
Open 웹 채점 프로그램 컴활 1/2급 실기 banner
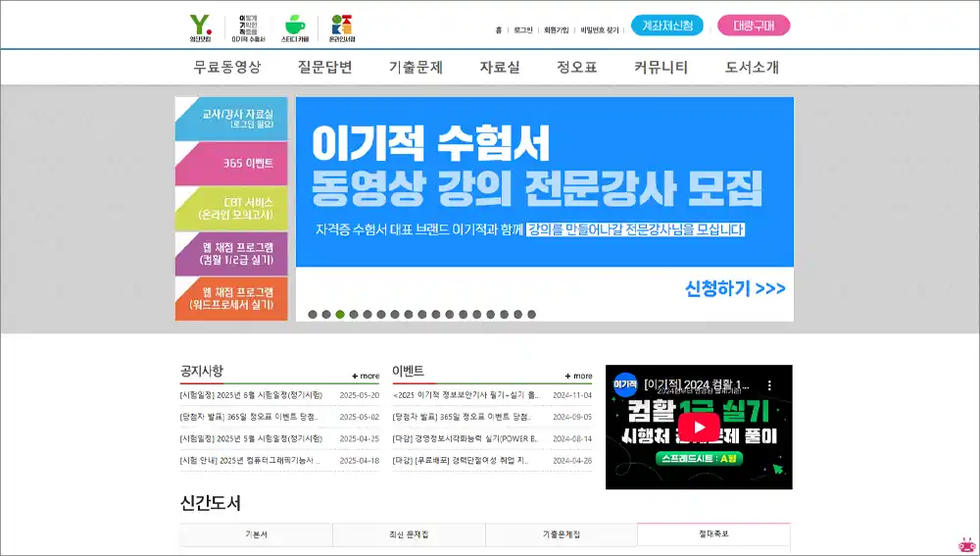[231, 253]
